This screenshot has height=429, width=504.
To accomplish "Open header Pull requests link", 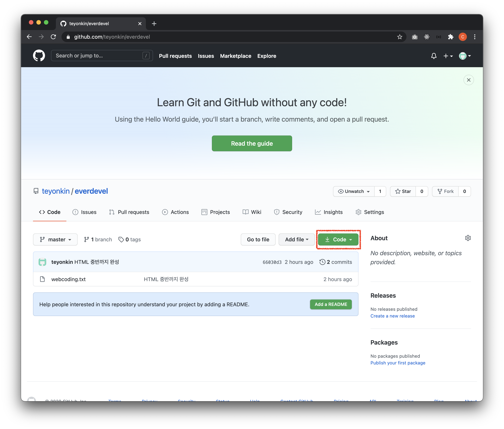I will 175,56.
